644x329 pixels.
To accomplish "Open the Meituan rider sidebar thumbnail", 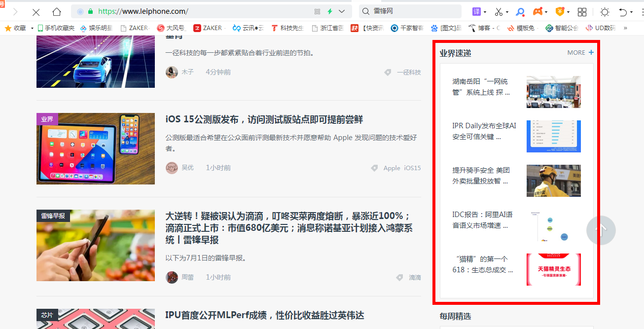I will (554, 181).
